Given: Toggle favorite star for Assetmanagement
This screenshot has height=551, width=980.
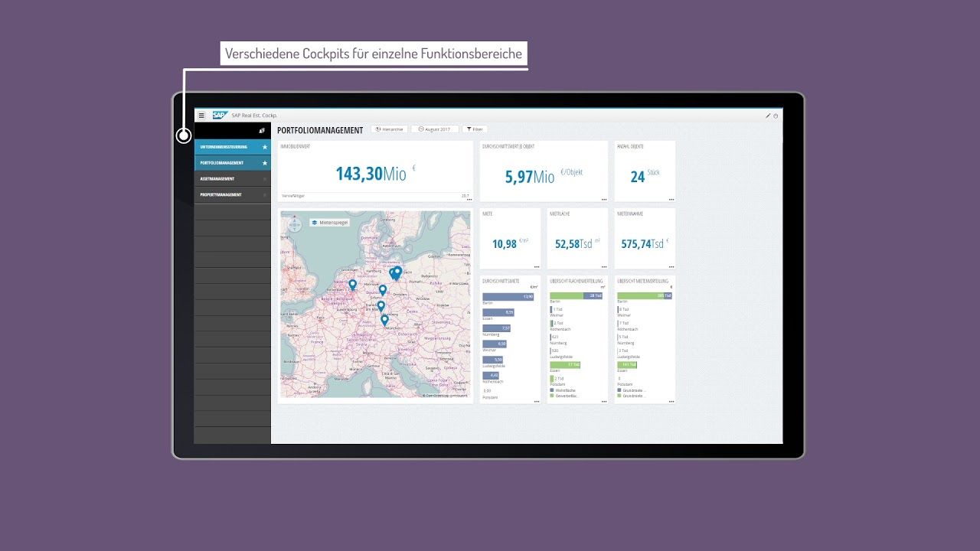Looking at the screenshot, I should point(265,179).
